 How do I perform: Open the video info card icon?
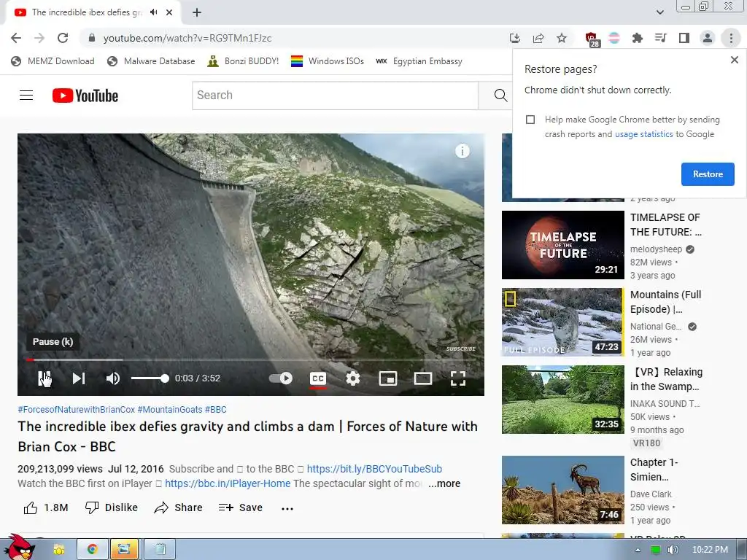click(462, 151)
